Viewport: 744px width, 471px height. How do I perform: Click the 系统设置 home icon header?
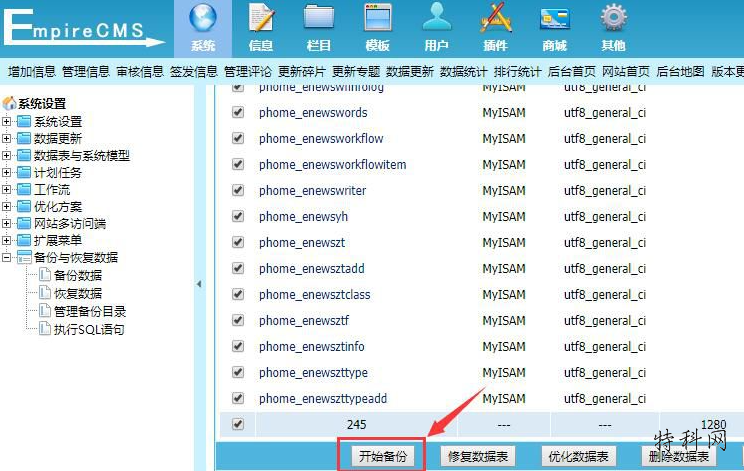(x=34, y=103)
